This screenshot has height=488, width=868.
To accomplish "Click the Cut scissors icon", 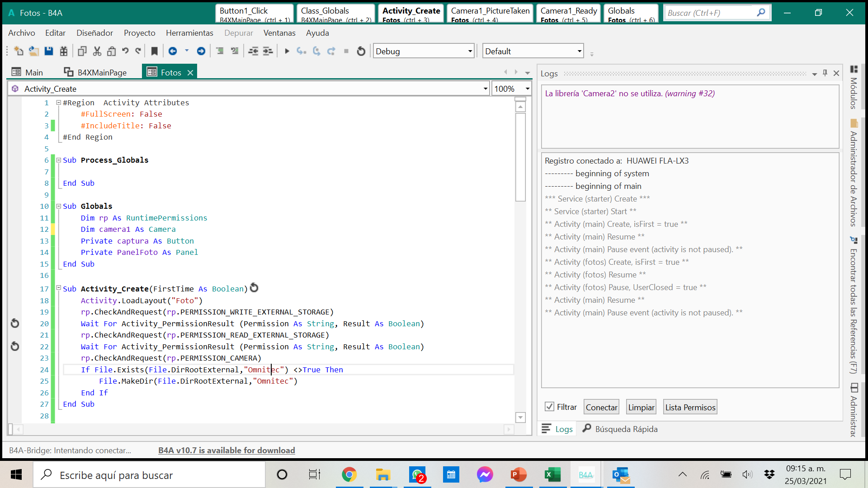I will [97, 51].
